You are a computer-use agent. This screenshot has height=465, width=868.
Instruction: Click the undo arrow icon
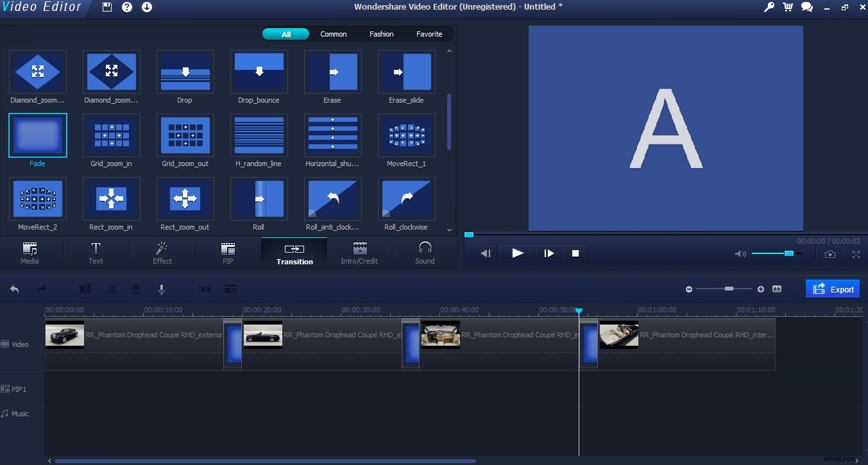point(14,289)
